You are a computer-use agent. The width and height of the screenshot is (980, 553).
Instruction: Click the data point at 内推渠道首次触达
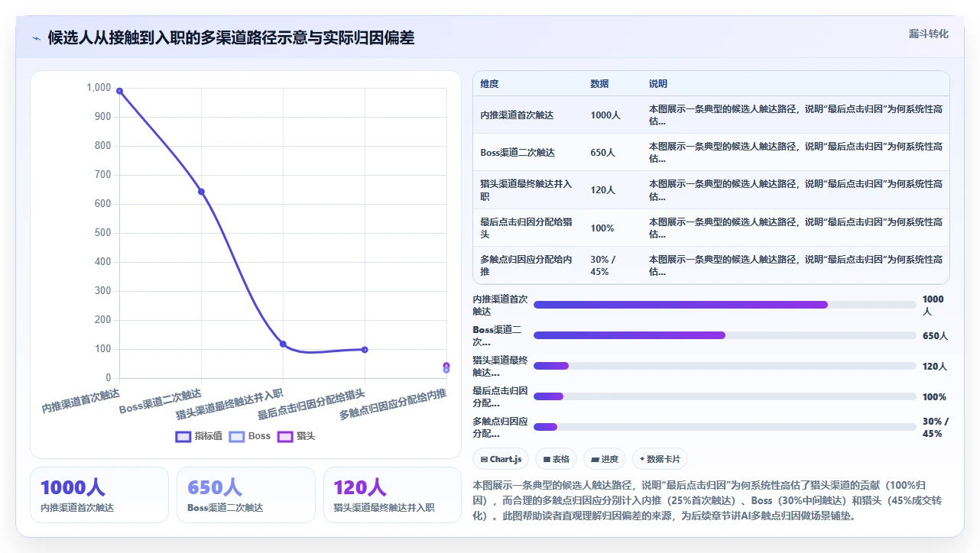119,91
